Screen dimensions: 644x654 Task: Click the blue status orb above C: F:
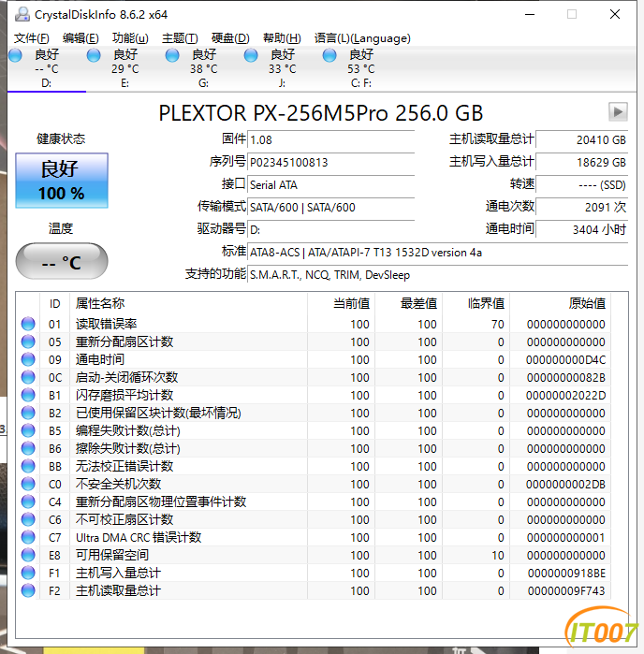[329, 55]
